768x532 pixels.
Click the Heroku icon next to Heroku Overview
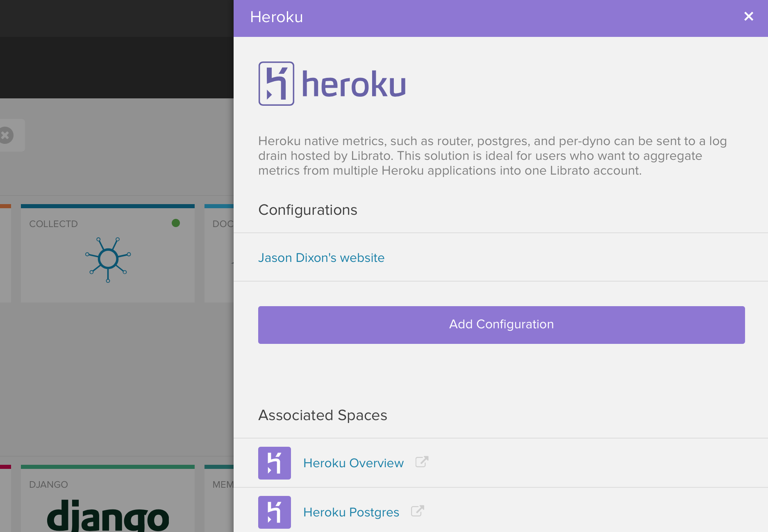coord(275,463)
